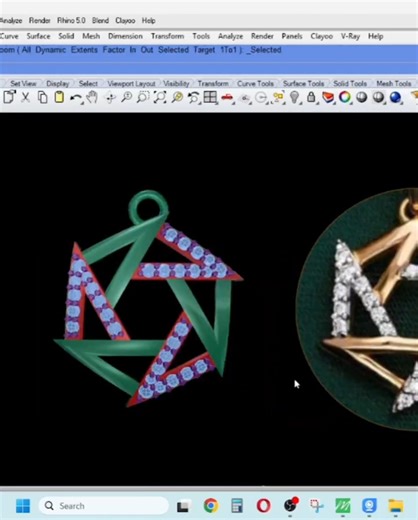418x520 pixels.
Task: Click the Shade sphere icon with arrow
Action: tap(378, 97)
